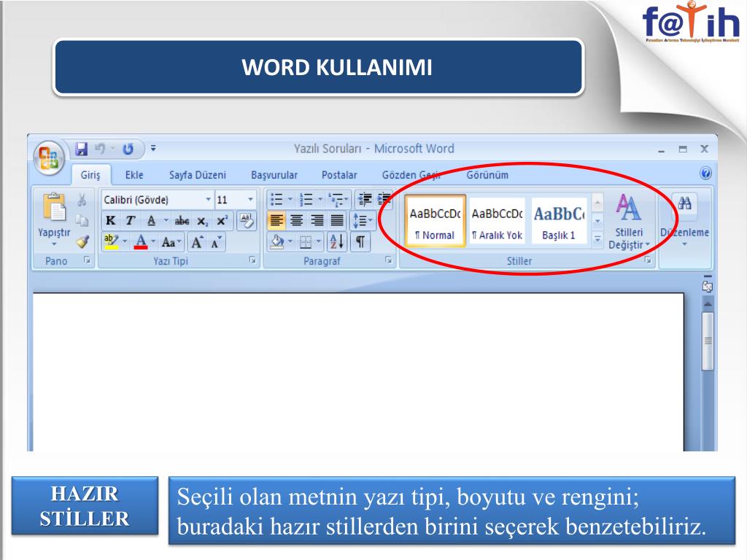Decrease the paragraph indent
Image resolution: width=747 pixels, height=560 pixels.
[365, 200]
